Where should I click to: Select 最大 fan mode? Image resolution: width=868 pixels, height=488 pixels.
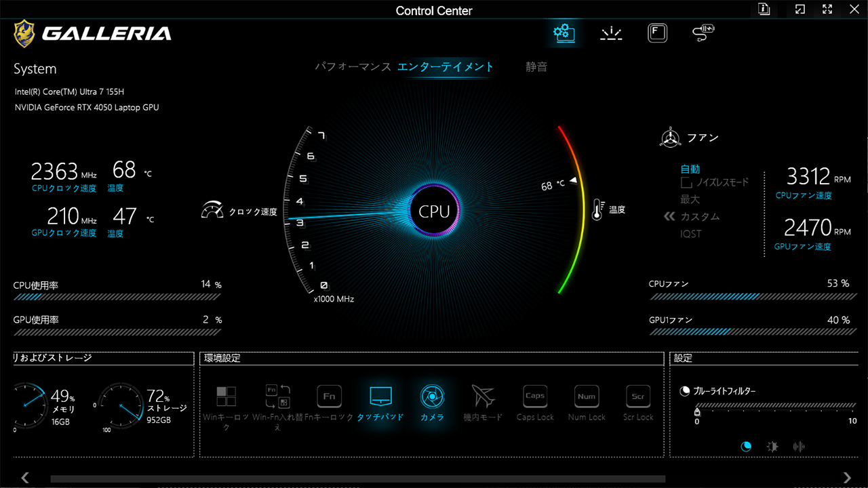coord(690,200)
